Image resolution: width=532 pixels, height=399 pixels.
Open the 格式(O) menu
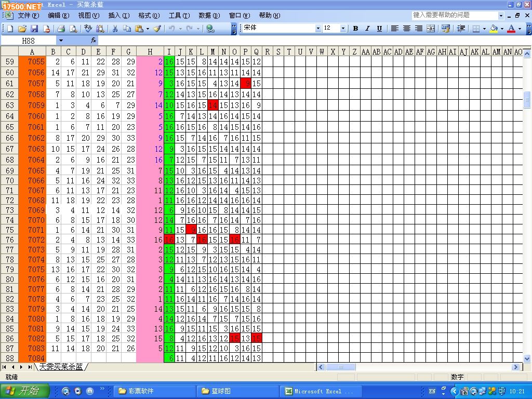point(149,15)
